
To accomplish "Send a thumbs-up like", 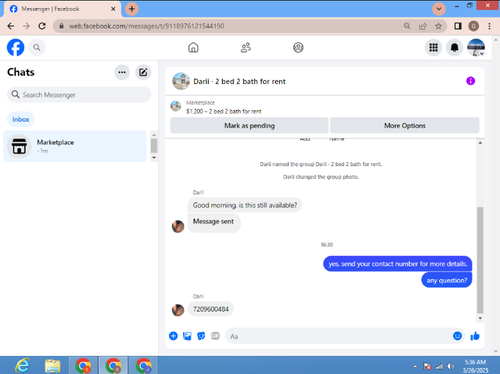I will [475, 336].
